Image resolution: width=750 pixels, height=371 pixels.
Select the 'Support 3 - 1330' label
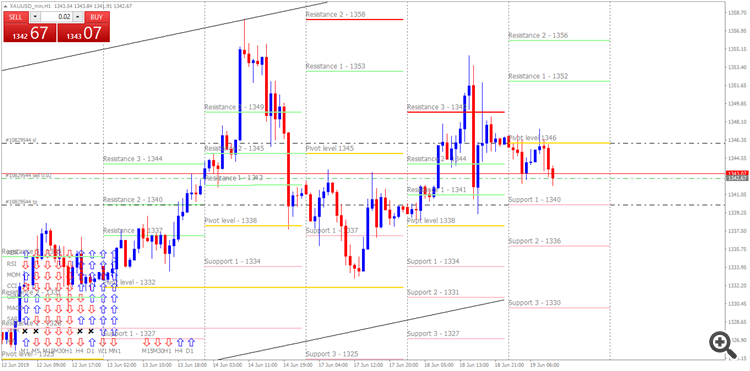[x=534, y=303]
